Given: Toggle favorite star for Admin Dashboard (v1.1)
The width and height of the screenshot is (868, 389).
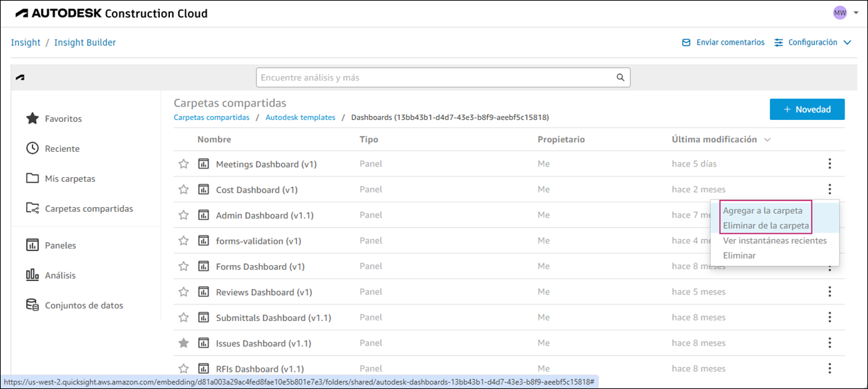Looking at the screenshot, I should [183, 215].
